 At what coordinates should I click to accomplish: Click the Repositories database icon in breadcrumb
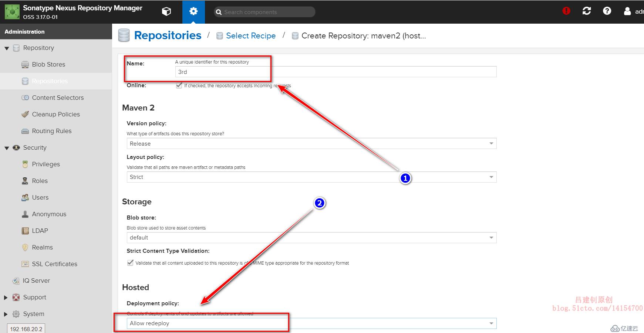click(x=124, y=35)
